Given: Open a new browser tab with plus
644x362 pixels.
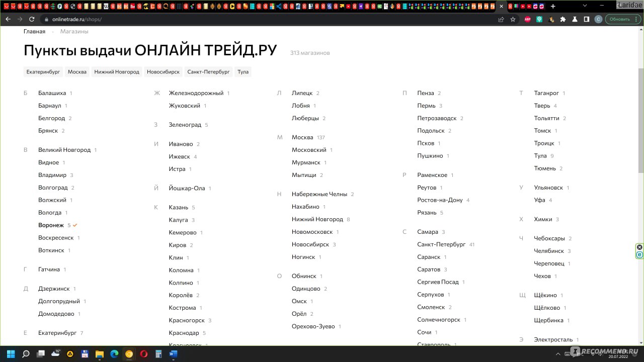Looking at the screenshot, I should coord(553,6).
